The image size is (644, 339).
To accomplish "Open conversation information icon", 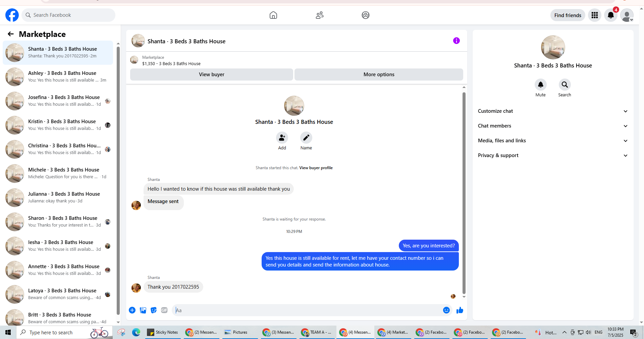I will [x=457, y=41].
